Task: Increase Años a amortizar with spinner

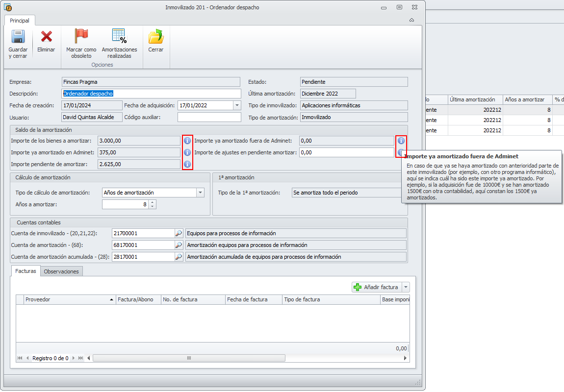Action: tap(153, 202)
